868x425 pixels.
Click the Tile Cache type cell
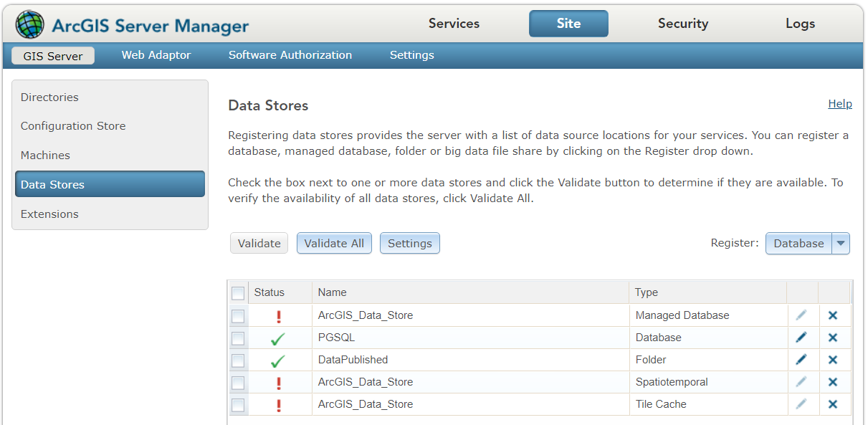(708, 404)
